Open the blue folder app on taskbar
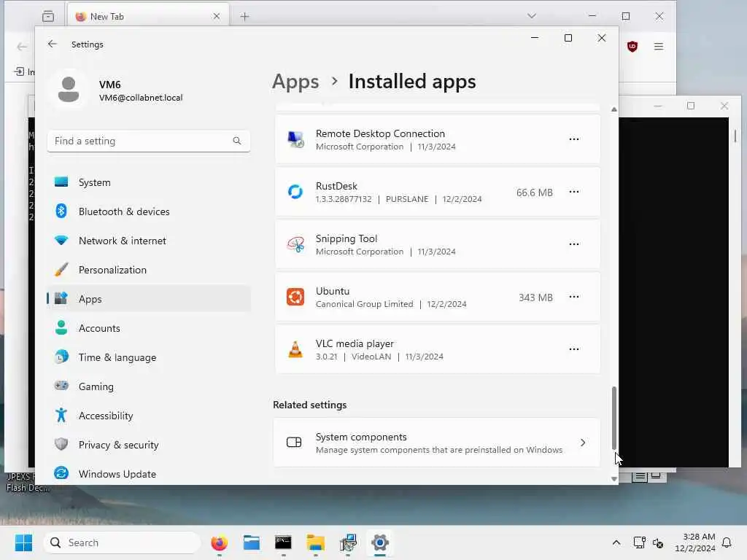Image resolution: width=747 pixels, height=560 pixels. (x=251, y=542)
